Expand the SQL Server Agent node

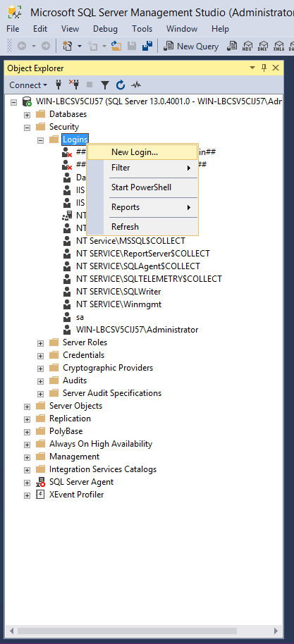pos(27,483)
